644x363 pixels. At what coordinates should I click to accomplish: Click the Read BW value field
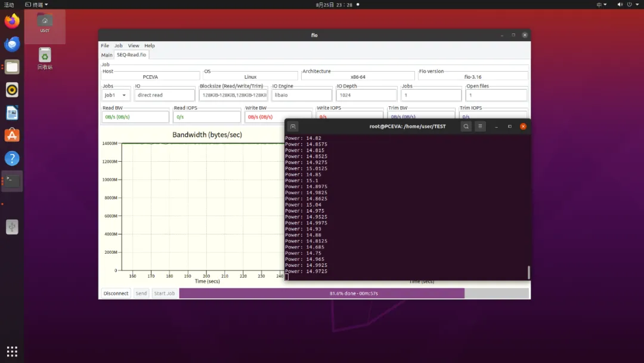click(135, 117)
